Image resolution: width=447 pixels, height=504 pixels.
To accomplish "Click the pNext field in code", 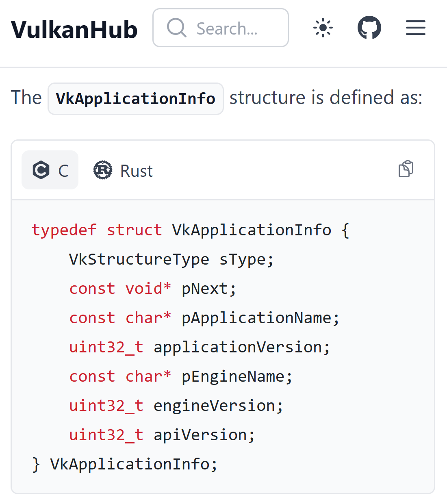I will [205, 289].
